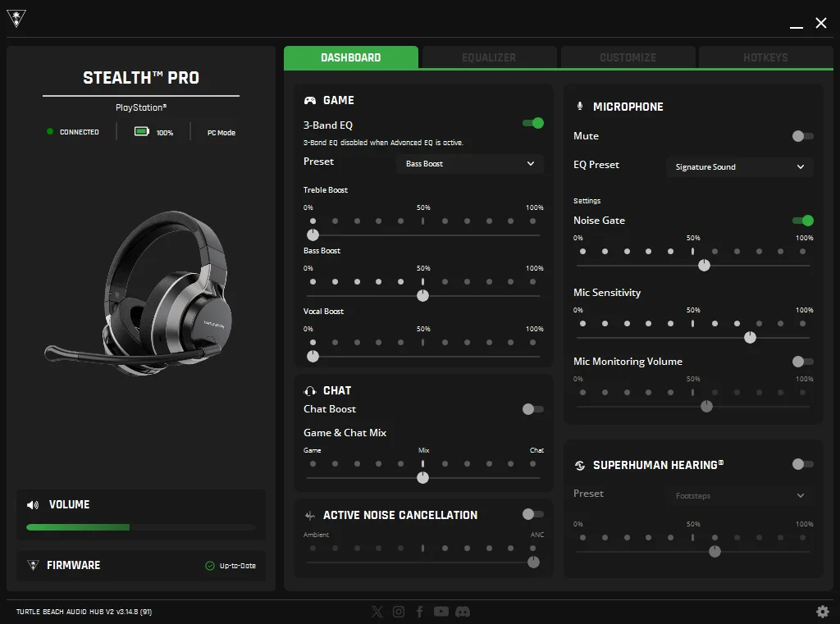Click the volume speaker icon
This screenshot has width=840, height=624.
point(33,505)
